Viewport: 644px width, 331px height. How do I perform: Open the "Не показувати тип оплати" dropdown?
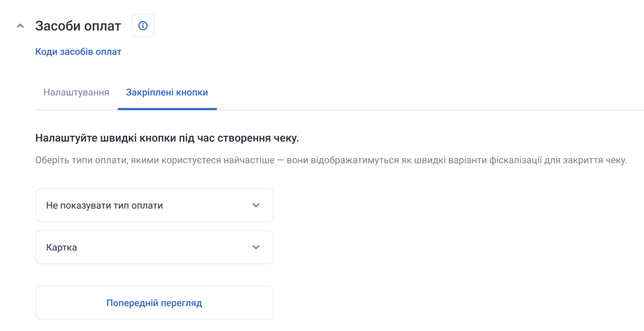pyautogui.click(x=154, y=205)
